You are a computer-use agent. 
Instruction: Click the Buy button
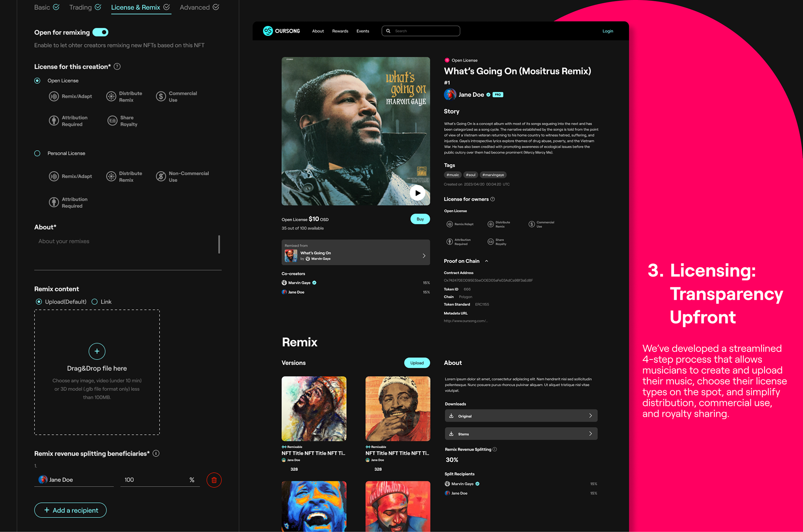pos(420,219)
